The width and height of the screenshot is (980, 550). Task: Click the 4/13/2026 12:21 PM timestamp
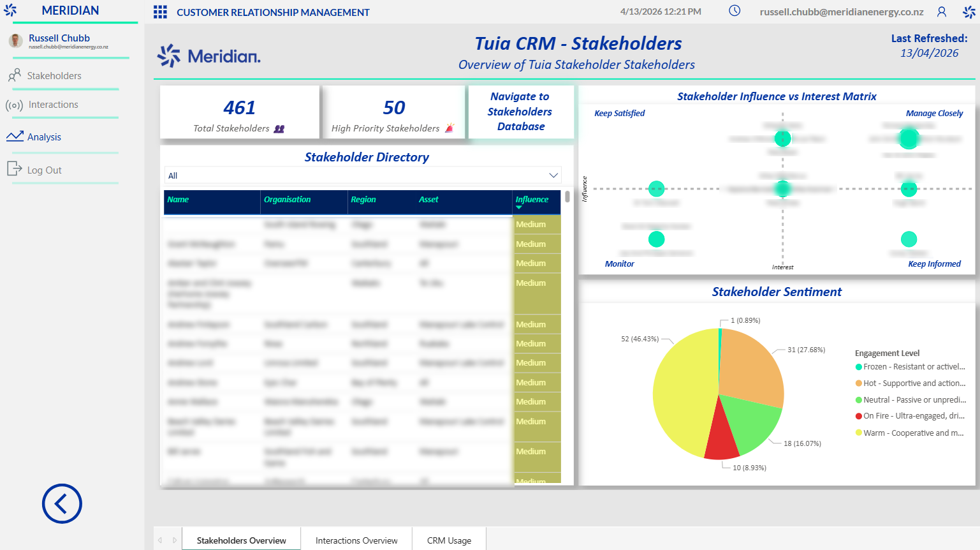pos(661,11)
